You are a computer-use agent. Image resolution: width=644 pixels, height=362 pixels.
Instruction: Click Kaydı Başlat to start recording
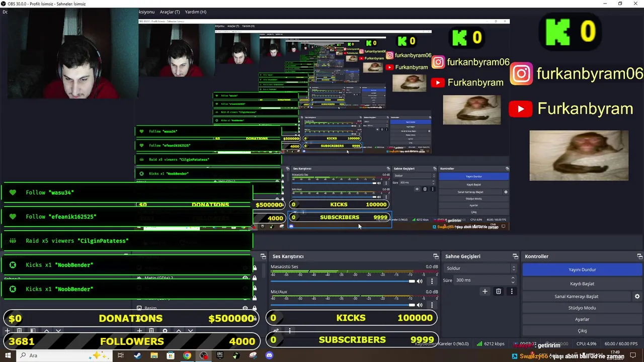[582, 284]
